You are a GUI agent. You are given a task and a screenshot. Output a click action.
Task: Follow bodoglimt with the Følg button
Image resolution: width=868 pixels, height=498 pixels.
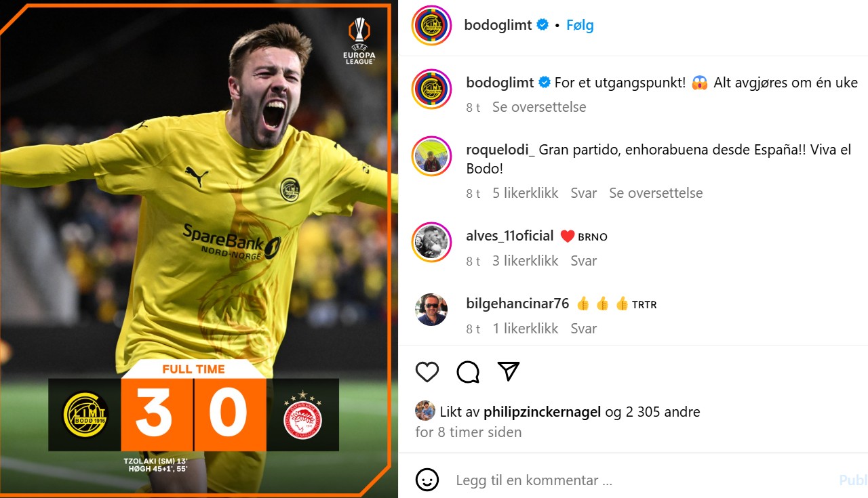pyautogui.click(x=580, y=25)
